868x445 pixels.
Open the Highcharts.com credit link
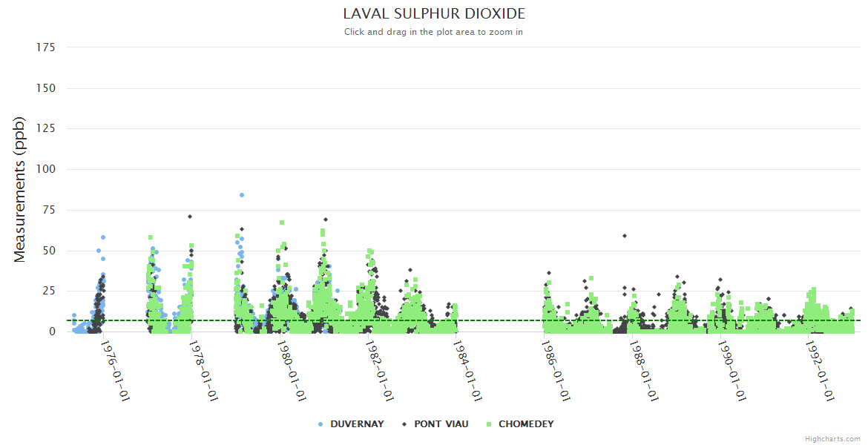(x=832, y=438)
